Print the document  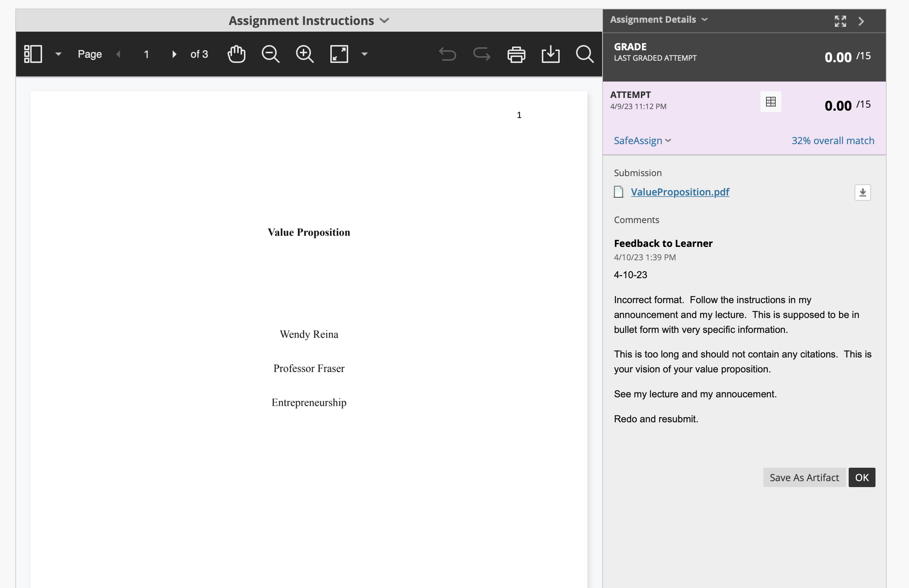click(516, 54)
